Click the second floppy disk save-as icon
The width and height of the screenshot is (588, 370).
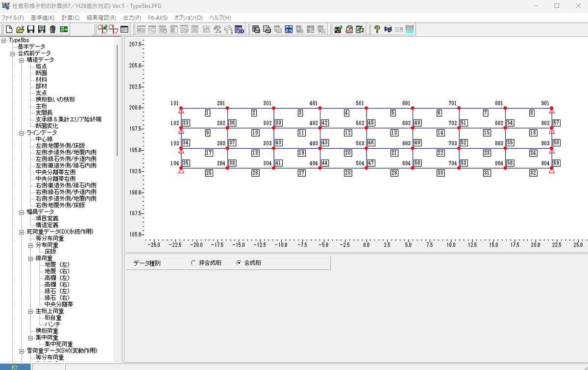(x=42, y=29)
